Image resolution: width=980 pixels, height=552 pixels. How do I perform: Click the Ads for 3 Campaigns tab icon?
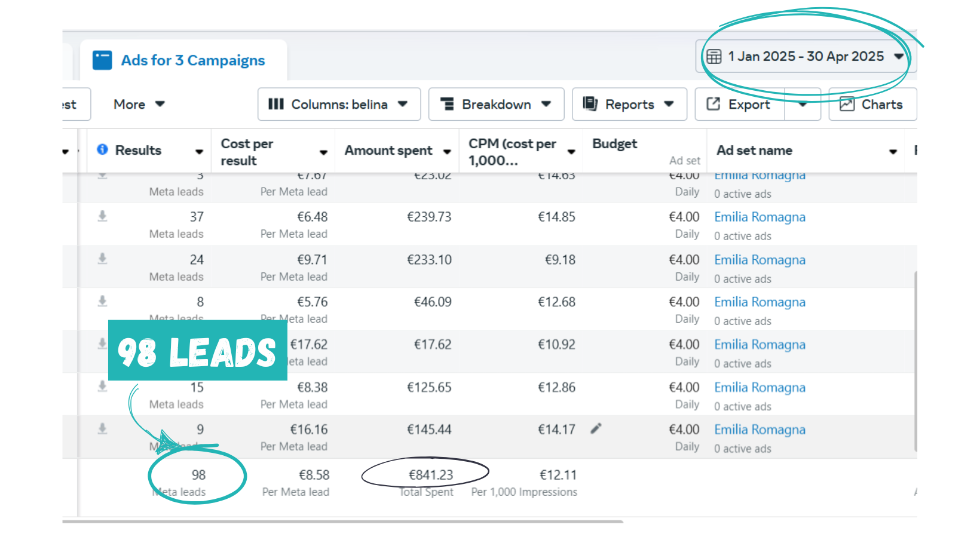102,60
